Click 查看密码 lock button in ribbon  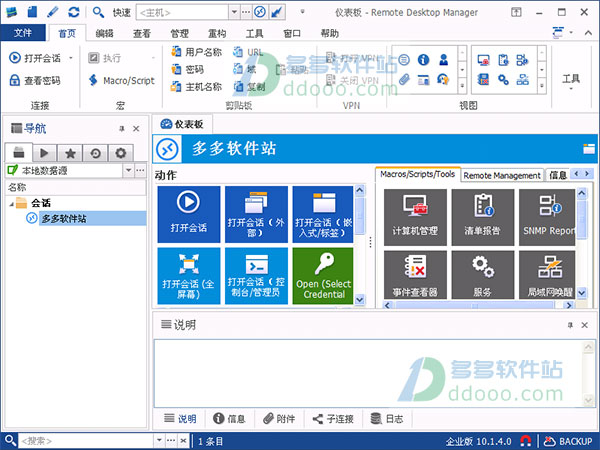point(35,80)
